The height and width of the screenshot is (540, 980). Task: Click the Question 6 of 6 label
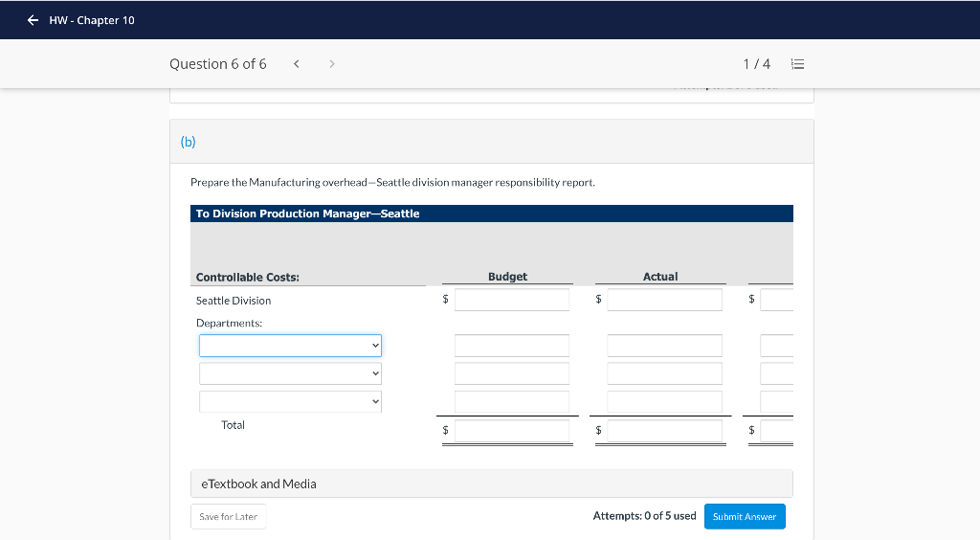218,64
